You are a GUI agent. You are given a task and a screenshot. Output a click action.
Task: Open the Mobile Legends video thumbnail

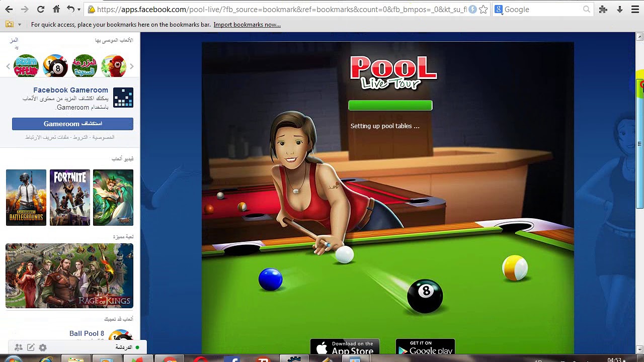click(113, 198)
